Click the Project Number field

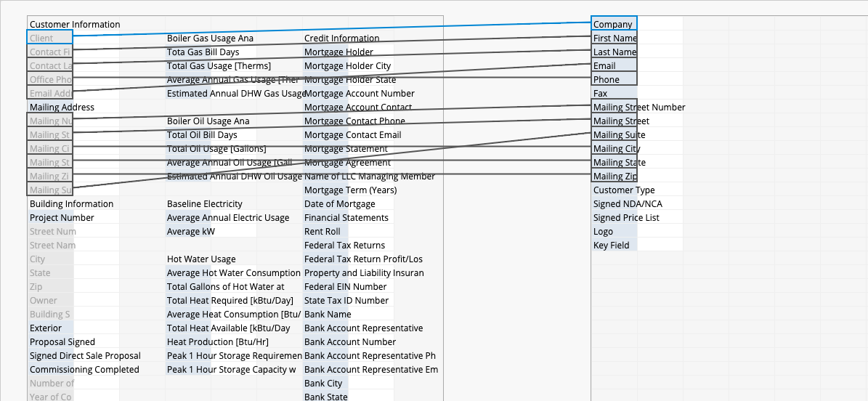[62, 217]
